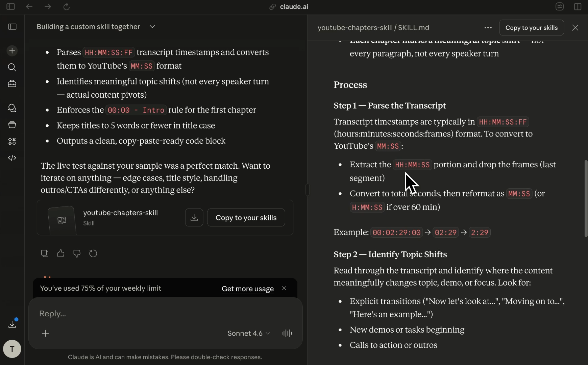Click the 'Calls to action or outros' bullet
This screenshot has height=365, width=588.
point(393,345)
